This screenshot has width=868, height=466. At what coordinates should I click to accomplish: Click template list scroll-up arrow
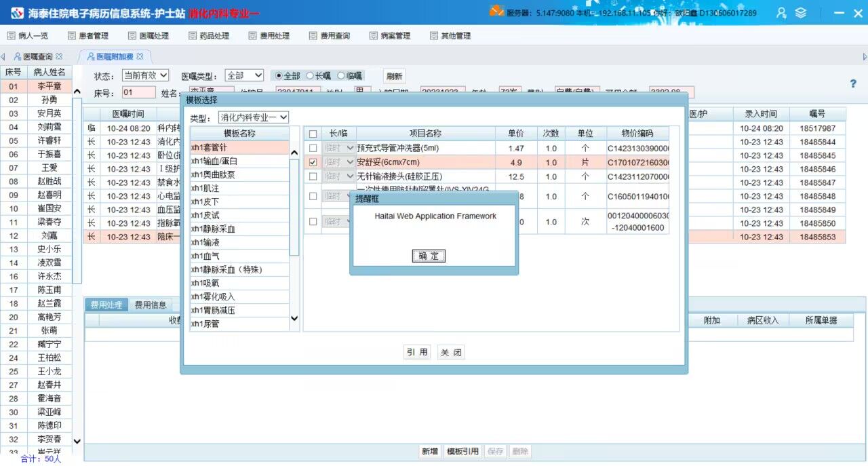tap(294, 153)
